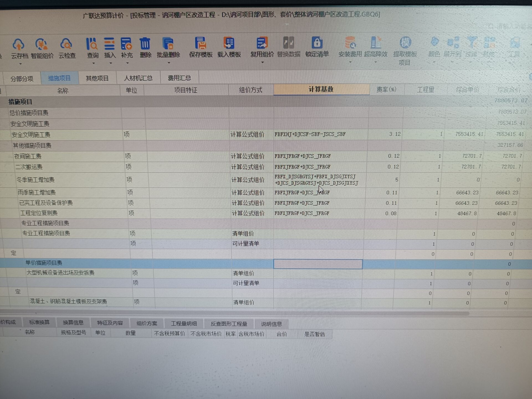Open bottom 说明信息 tab
Viewport: 532px width, 399px height.
coord(271,324)
